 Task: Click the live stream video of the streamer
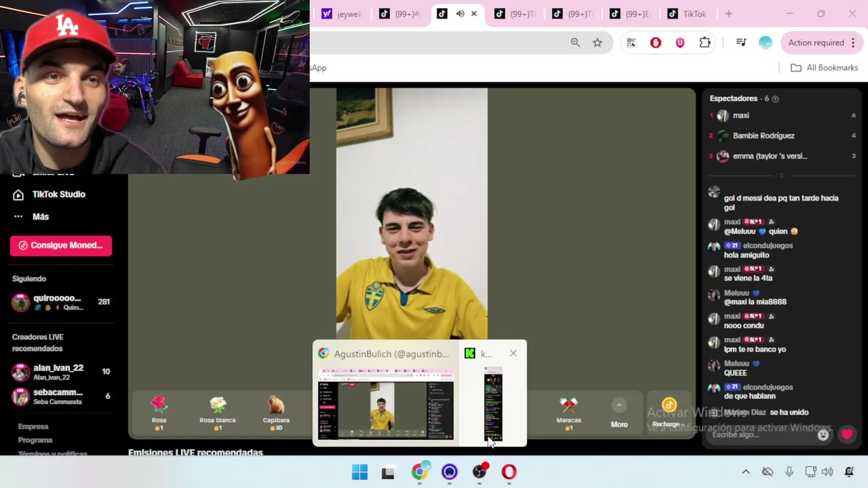(x=412, y=213)
